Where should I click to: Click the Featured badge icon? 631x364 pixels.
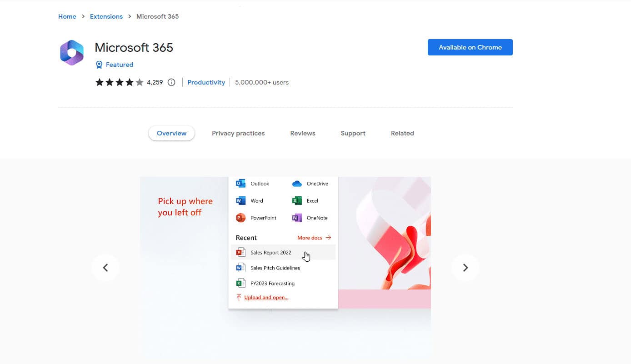coord(99,65)
